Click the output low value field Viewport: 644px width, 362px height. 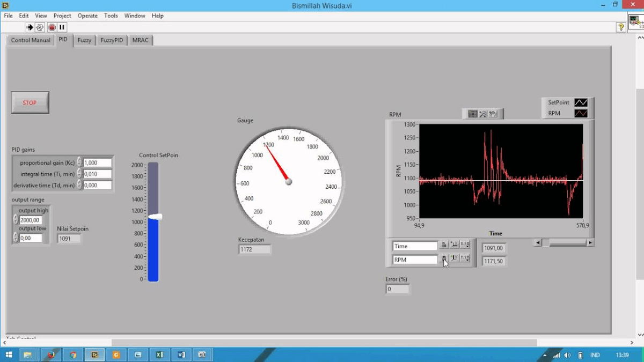[31, 238]
